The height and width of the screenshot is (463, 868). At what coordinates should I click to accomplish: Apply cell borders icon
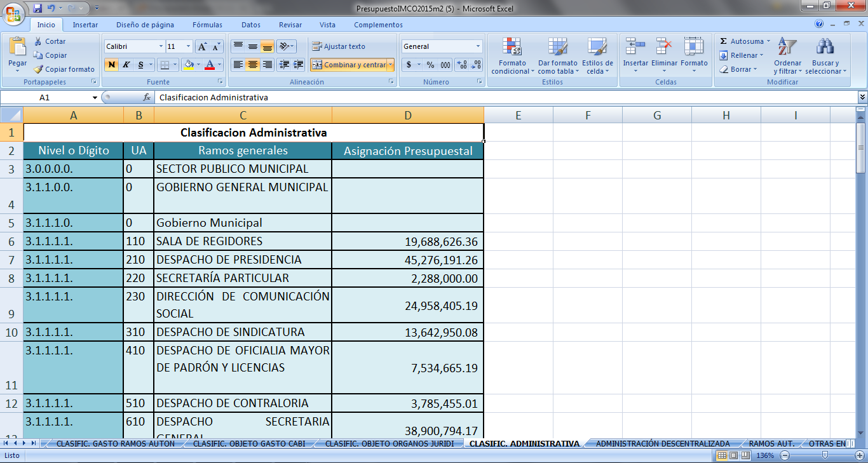click(x=165, y=65)
